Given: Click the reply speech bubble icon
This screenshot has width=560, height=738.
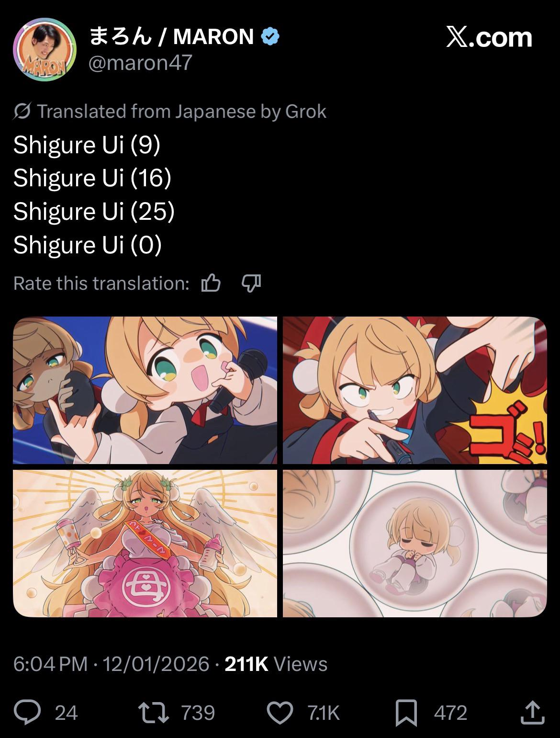Looking at the screenshot, I should click(27, 712).
